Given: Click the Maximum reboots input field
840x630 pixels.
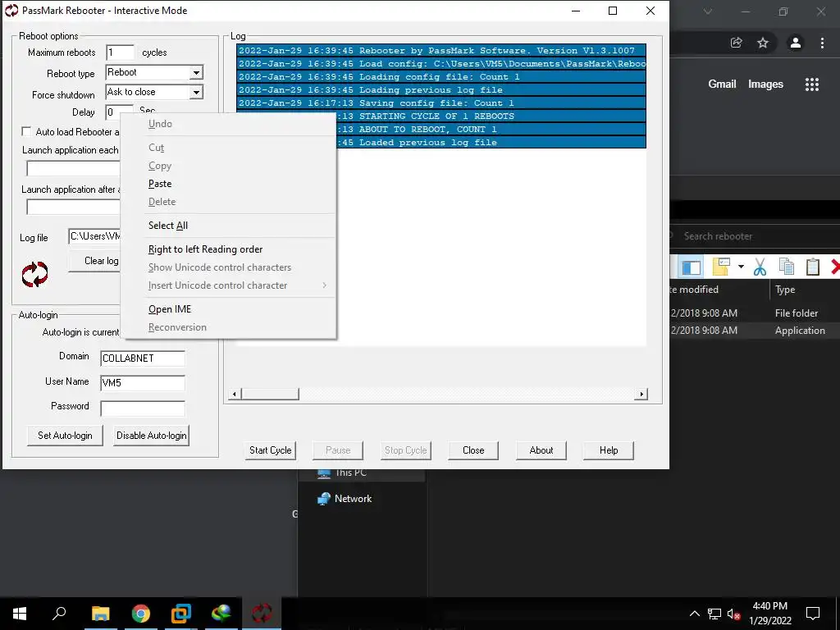Looking at the screenshot, I should pos(120,52).
